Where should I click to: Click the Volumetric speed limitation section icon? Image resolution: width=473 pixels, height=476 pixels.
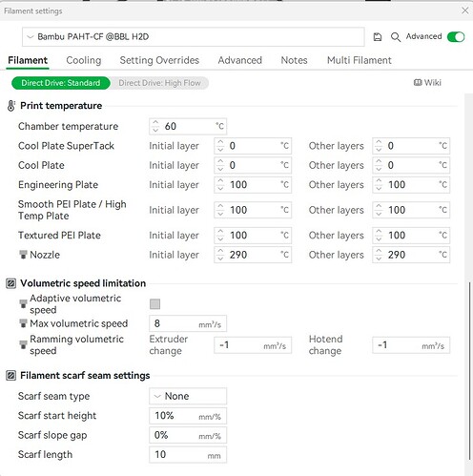point(11,283)
